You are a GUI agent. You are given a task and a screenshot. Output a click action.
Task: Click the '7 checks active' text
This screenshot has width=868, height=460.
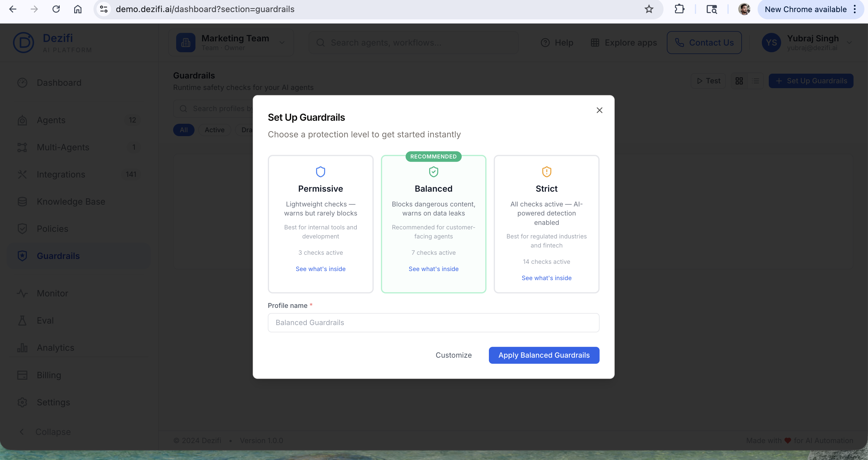click(x=433, y=253)
